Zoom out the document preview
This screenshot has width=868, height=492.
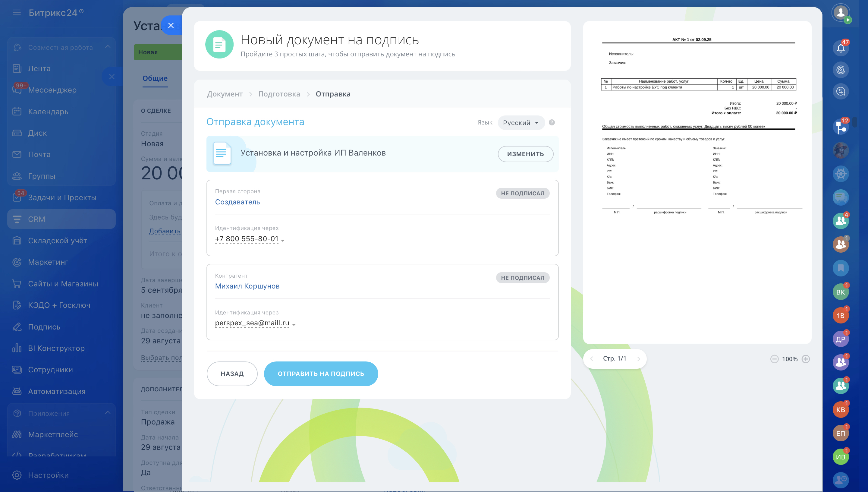tap(774, 359)
